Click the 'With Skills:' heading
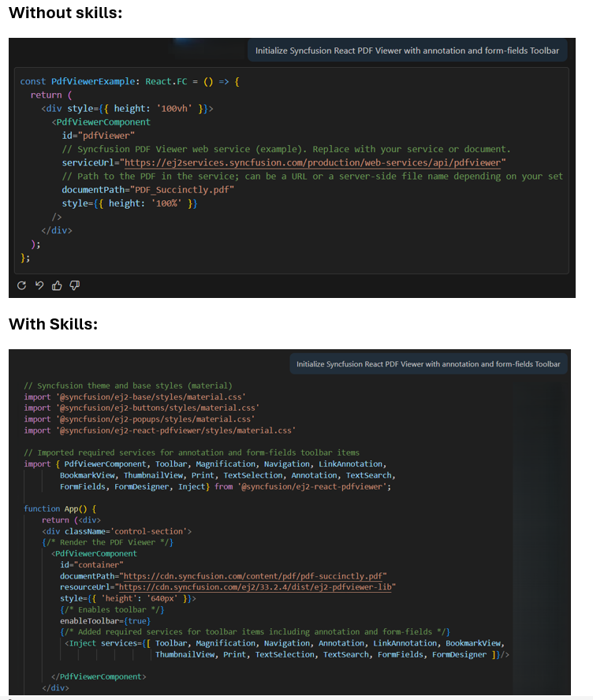Viewport: 593px width, 700px height. (x=53, y=324)
